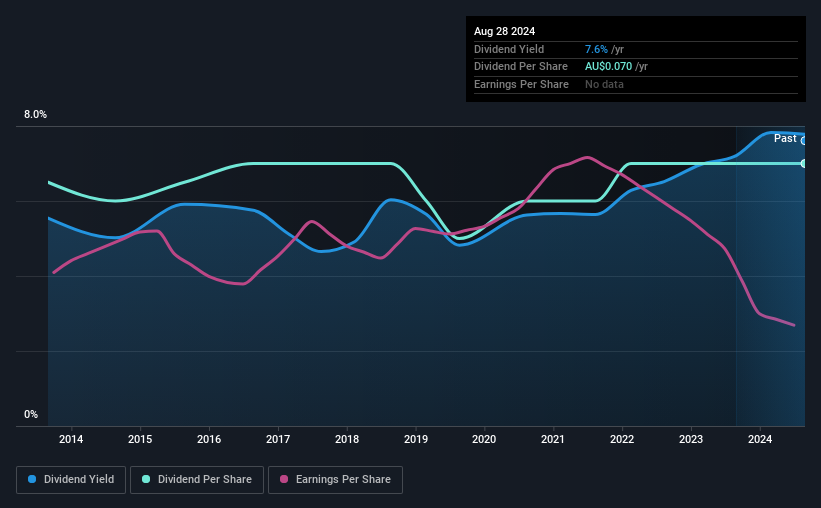Click the 2021 x-axis label
Screen dimensions: 821x508
[x=553, y=439]
